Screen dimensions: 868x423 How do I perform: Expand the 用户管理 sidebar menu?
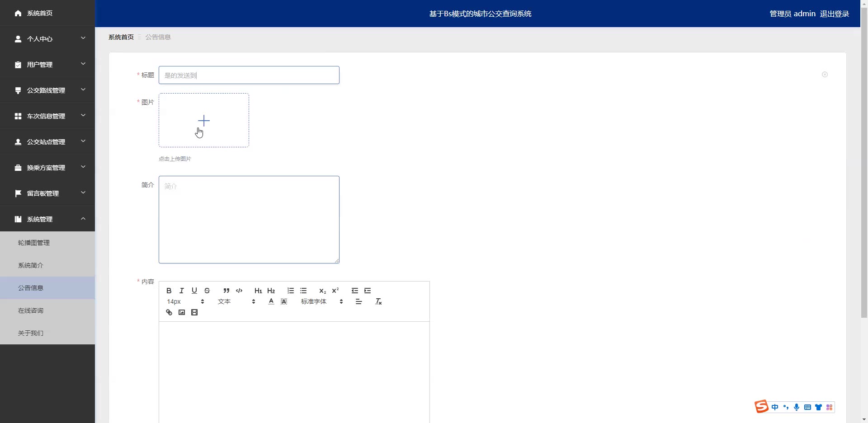click(47, 65)
